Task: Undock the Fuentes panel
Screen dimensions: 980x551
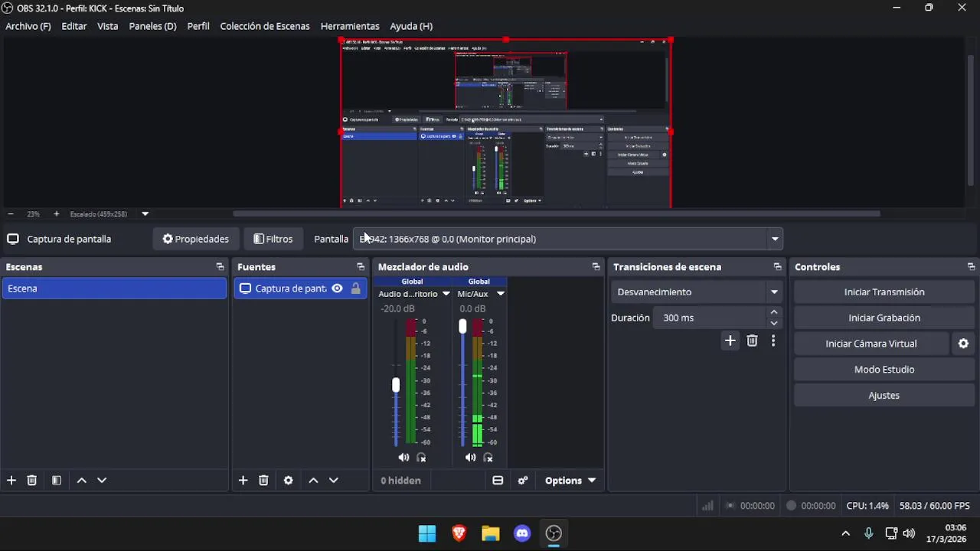Action: click(x=361, y=267)
